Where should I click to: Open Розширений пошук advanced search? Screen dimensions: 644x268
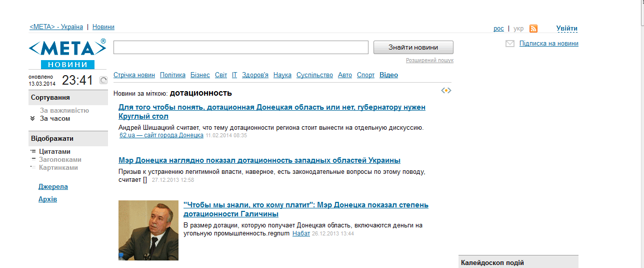pos(429,61)
